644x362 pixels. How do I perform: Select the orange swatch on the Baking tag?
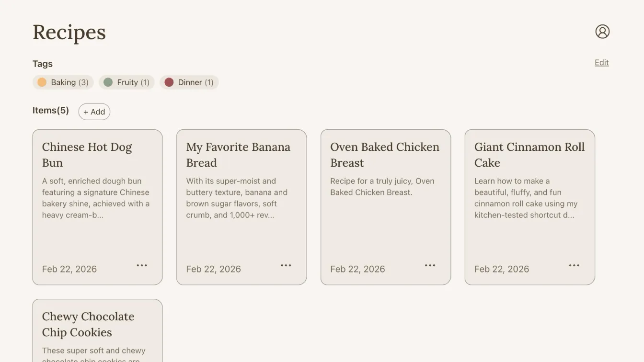[42, 82]
